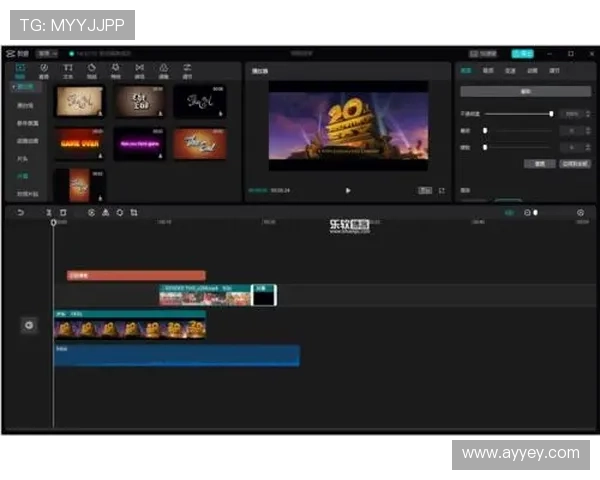Adjust the third properties slider handle
This screenshot has height=480, width=600.
[x=485, y=147]
